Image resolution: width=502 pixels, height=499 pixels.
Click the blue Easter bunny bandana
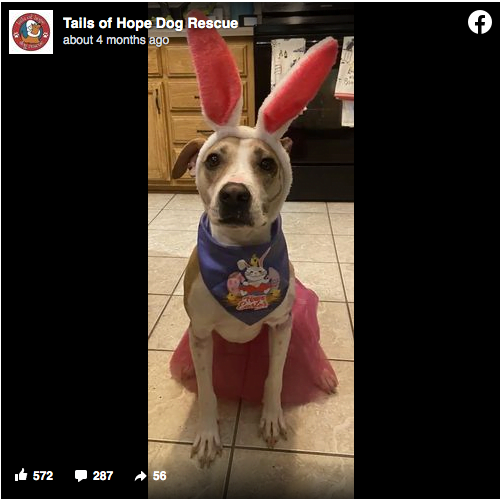(244, 272)
